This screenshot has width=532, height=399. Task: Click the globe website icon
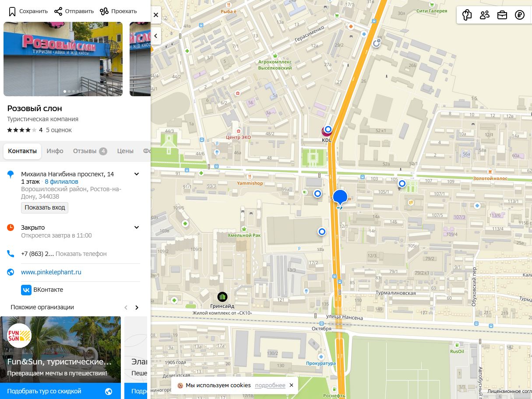(x=11, y=272)
